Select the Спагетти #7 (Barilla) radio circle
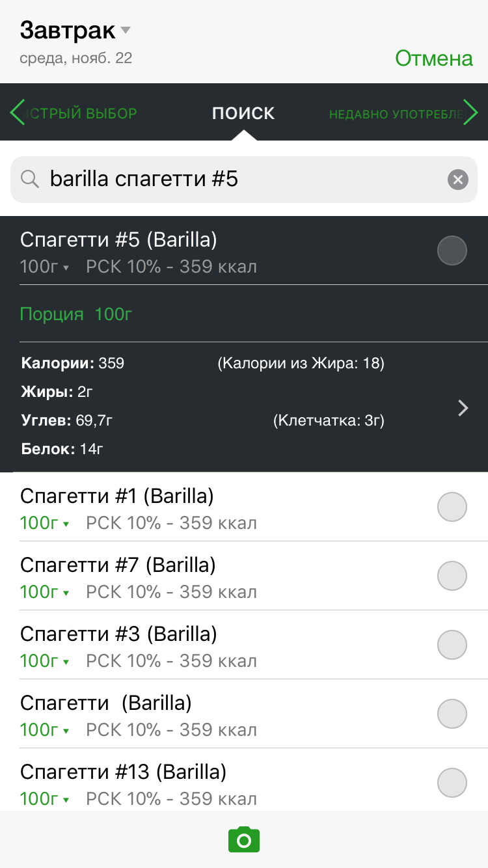Screen dimensions: 488x868 coord(452,576)
